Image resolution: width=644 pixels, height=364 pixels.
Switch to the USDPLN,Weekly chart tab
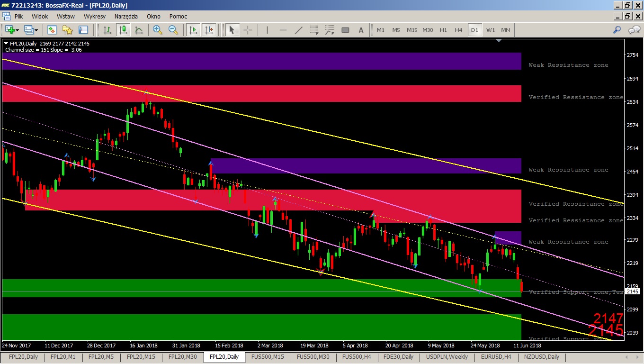447,357
